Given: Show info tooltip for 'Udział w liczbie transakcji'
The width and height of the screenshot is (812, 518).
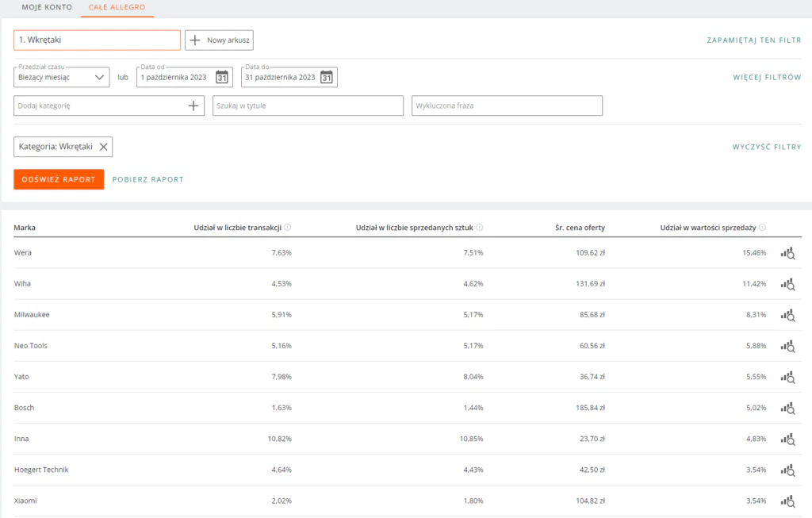Looking at the screenshot, I should [288, 228].
